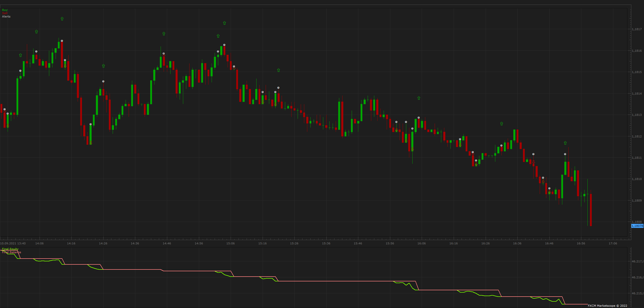Image resolution: width=644 pixels, height=308 pixels.
Task: Click the 1,1816 price axis label
Action: pyautogui.click(x=637, y=51)
